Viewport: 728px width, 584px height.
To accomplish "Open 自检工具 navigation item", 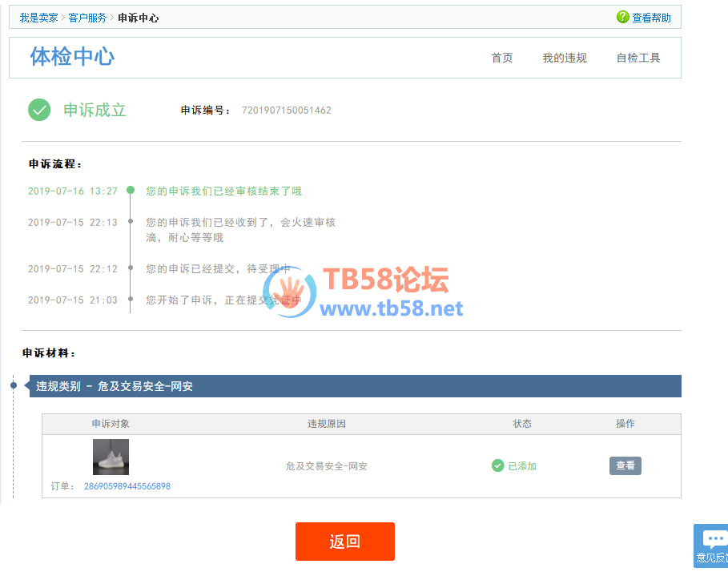I will pyautogui.click(x=638, y=58).
